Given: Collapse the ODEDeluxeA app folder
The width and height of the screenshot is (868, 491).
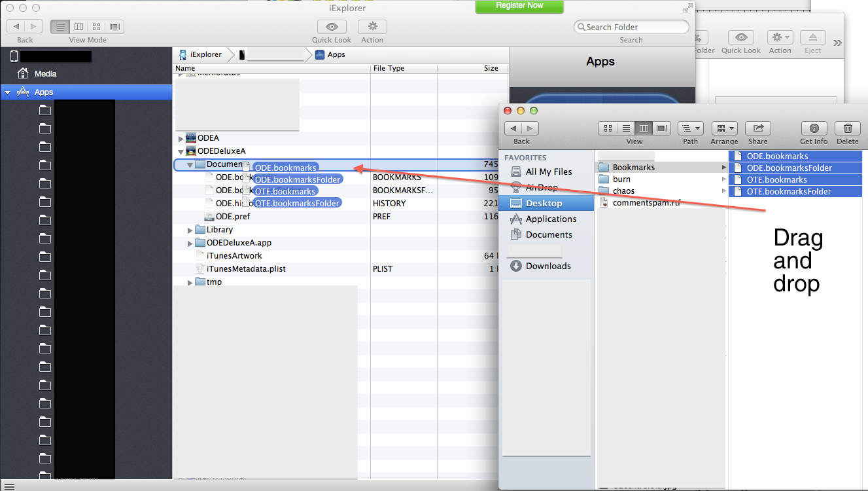Looking at the screenshot, I should (181, 152).
